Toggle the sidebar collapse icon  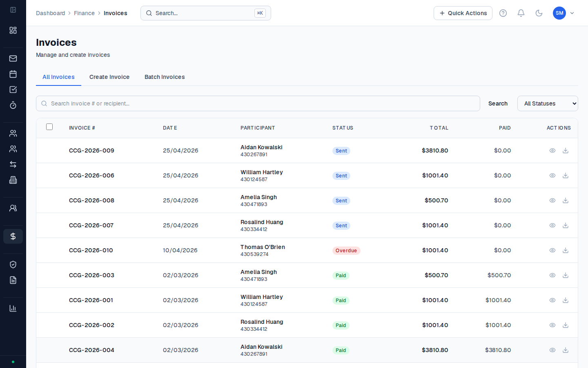point(13,10)
